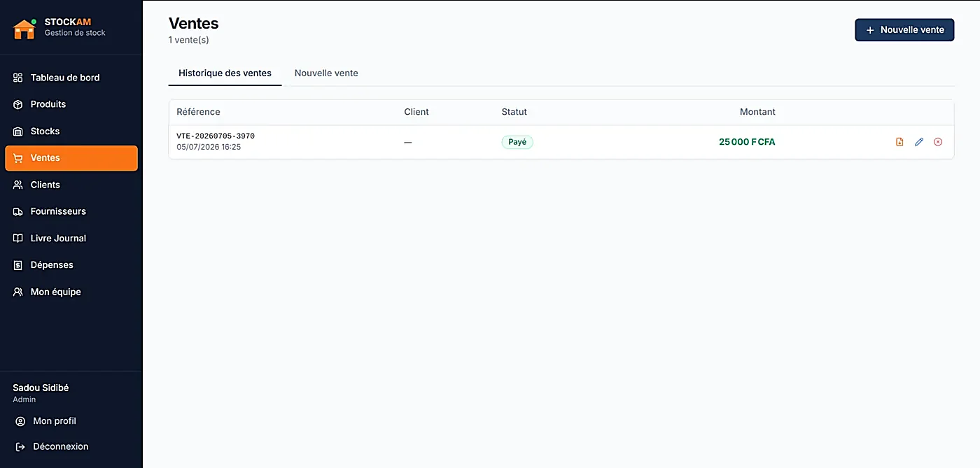The width and height of the screenshot is (980, 468).
Task: Go to Livre Journal menu item
Action: pos(71,239)
